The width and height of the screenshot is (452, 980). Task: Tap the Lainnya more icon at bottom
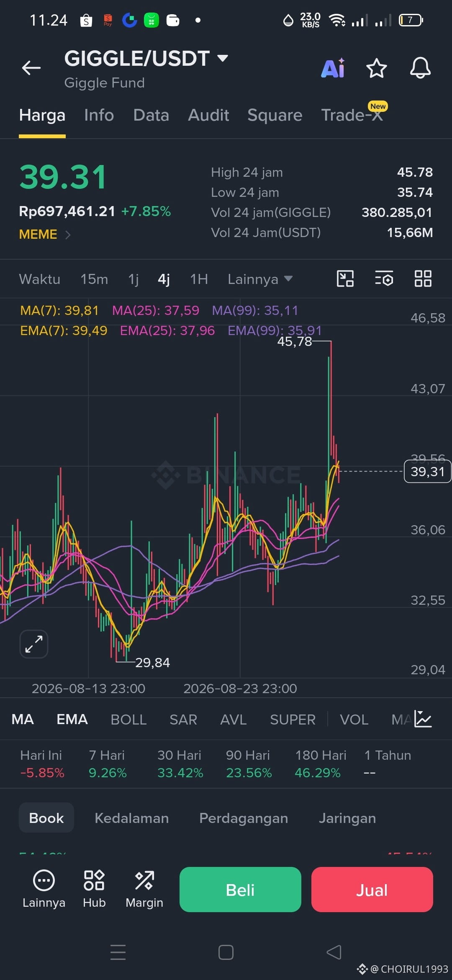44,889
